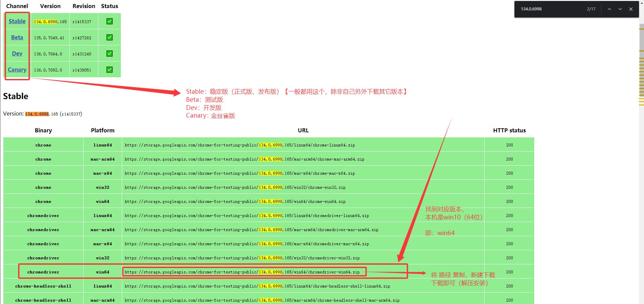Click the 2/17 match counter
Screen dimensions: 644x304
591,9
